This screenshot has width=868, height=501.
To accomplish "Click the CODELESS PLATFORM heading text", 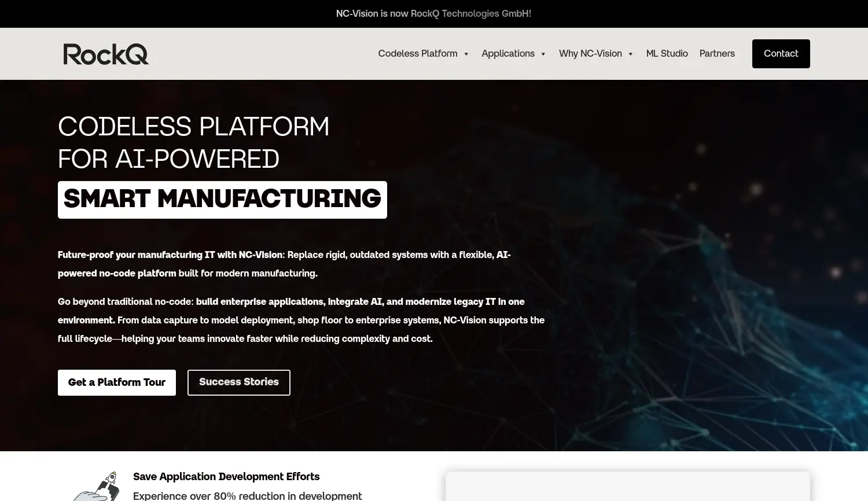I will click(194, 127).
